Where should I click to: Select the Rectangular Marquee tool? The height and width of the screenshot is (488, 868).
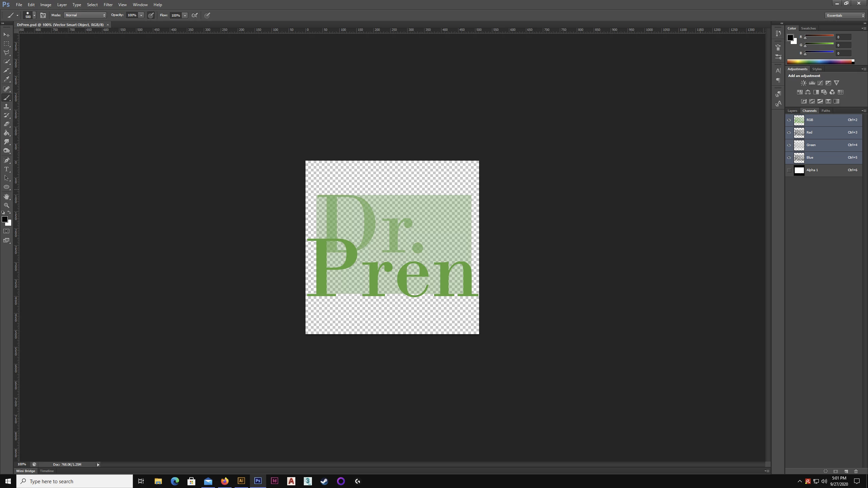(x=6, y=44)
